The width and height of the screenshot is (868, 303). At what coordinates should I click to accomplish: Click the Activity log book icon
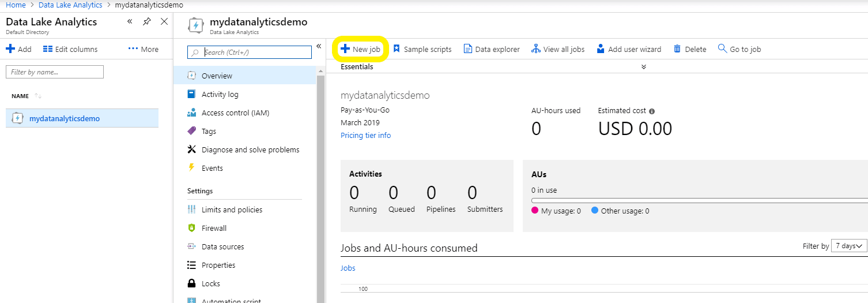point(192,94)
